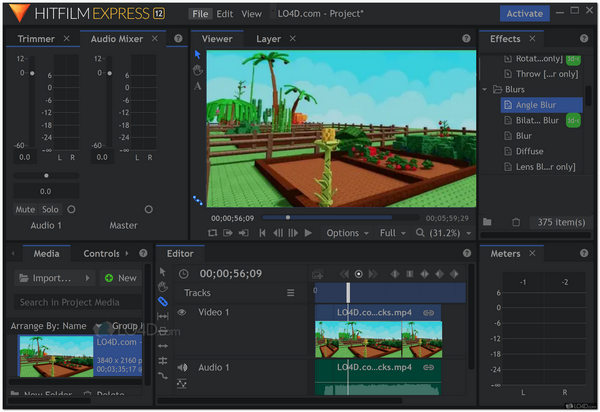Image resolution: width=600 pixels, height=412 pixels.
Task: Open the Arrange By Name dropdown
Action: click(x=98, y=326)
